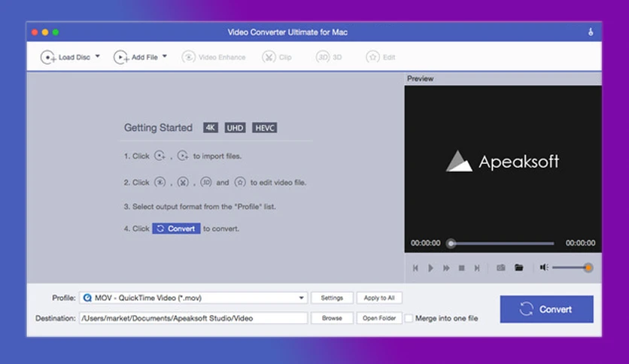
Task: Click the Apply to All button
Action: (x=379, y=298)
